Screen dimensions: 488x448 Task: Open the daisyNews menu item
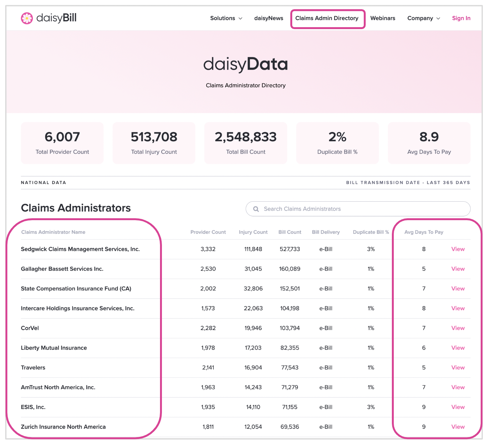(x=269, y=18)
